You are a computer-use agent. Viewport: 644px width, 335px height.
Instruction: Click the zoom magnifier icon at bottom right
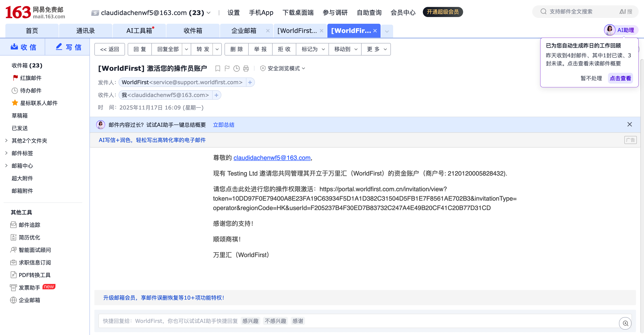(625, 323)
